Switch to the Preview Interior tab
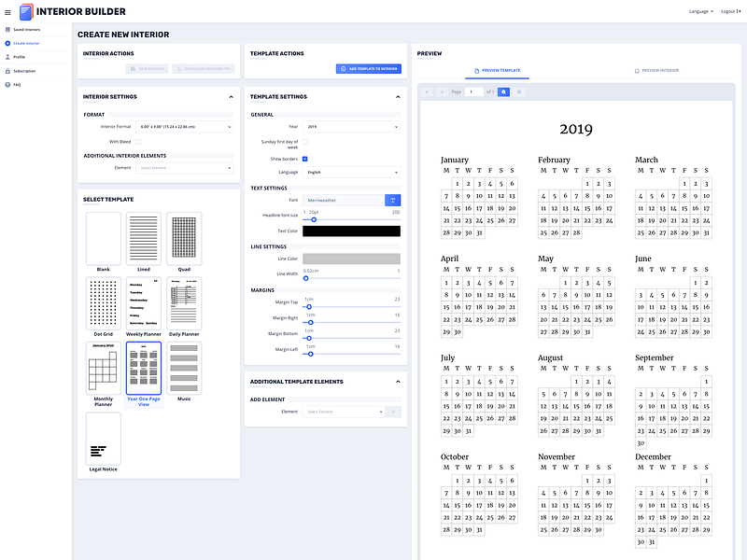The width and height of the screenshot is (747, 560). click(x=656, y=71)
